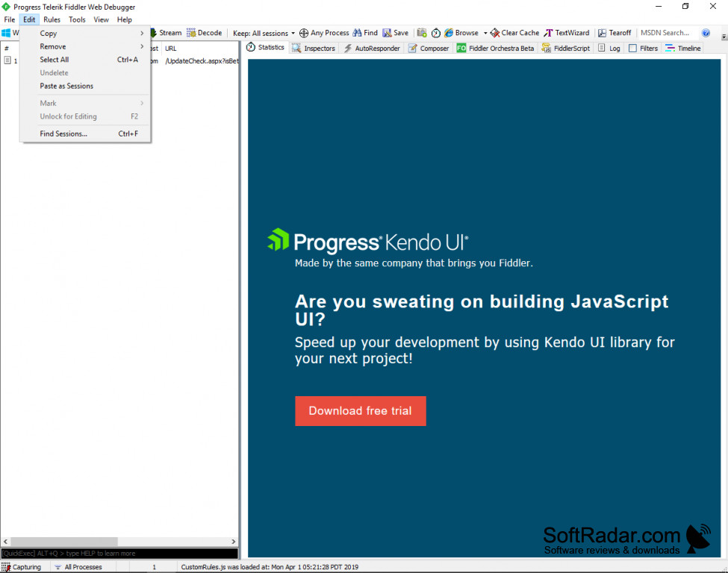
Task: Select the /UpdateCheck.aspx session URL
Action: click(x=202, y=60)
